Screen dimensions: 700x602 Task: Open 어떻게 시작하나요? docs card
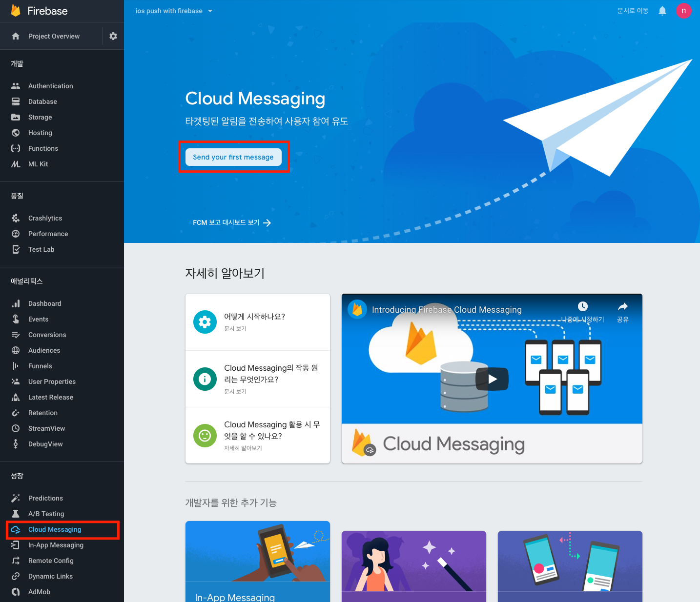258,322
